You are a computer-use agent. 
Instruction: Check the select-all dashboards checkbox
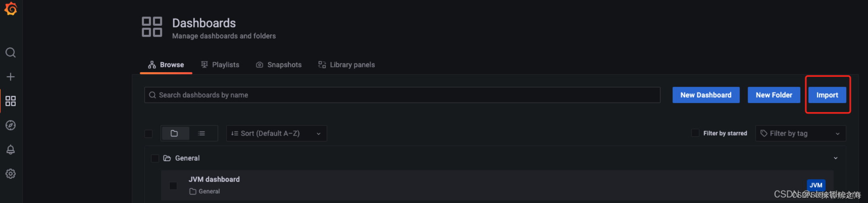[x=149, y=134]
